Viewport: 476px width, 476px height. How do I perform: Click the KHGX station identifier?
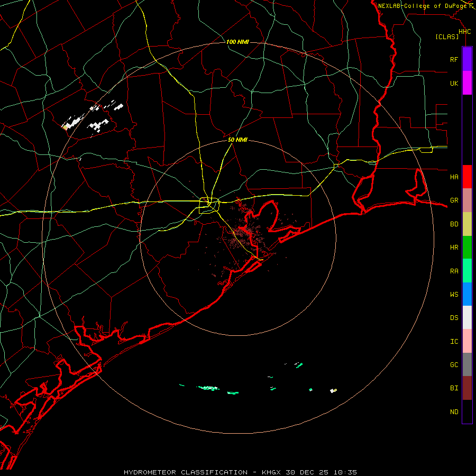(271, 472)
